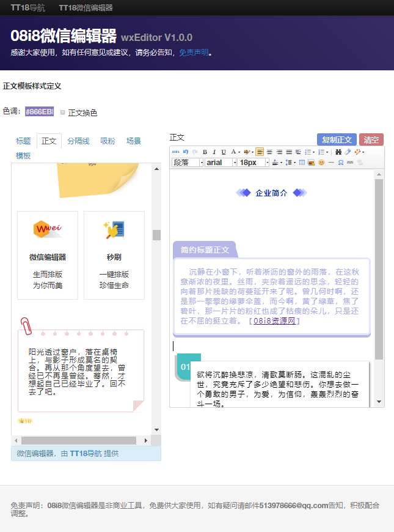Insert a horizontal rule line

331,163
